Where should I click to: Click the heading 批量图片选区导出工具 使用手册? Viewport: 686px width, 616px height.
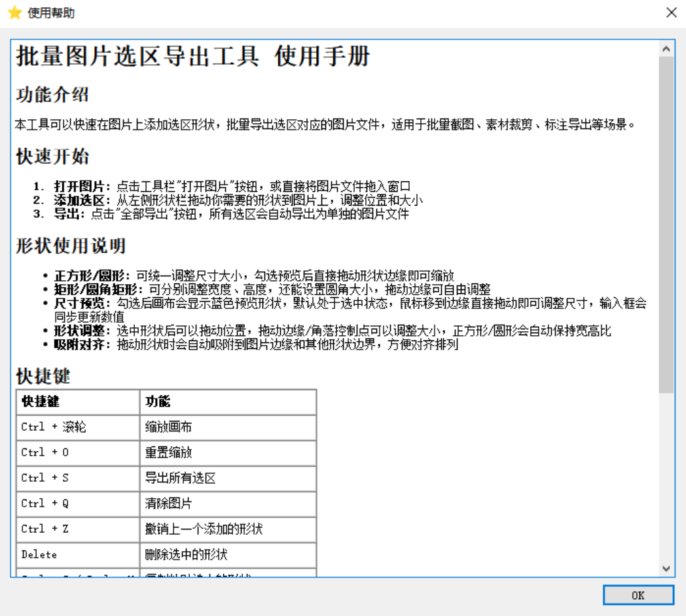point(192,56)
